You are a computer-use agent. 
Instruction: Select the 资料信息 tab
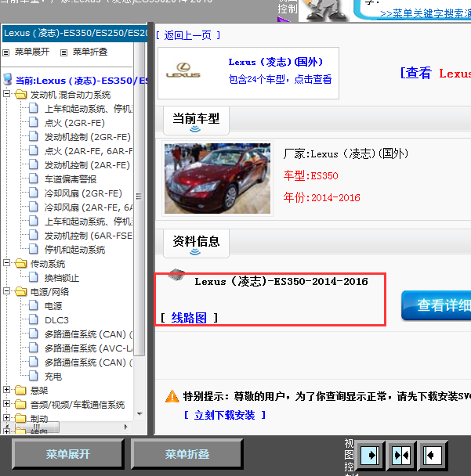(x=196, y=243)
